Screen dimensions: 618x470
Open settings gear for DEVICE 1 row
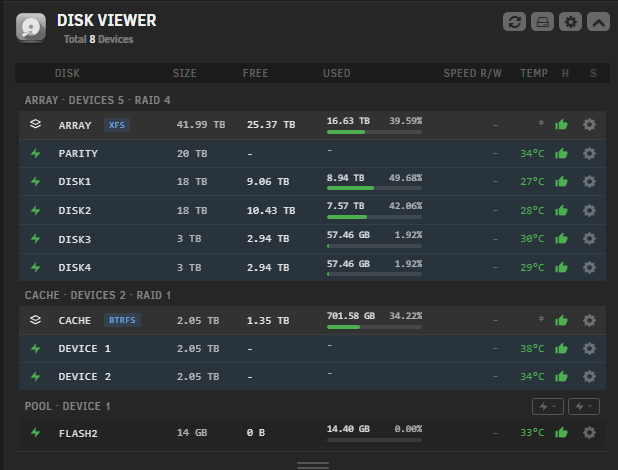589,349
